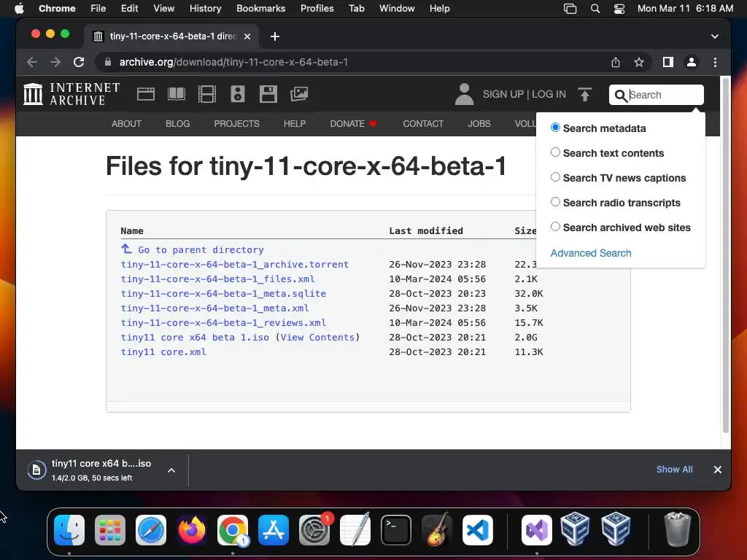Bookmark this tab with star icon
Image resolution: width=747 pixels, height=560 pixels.
pos(639,62)
